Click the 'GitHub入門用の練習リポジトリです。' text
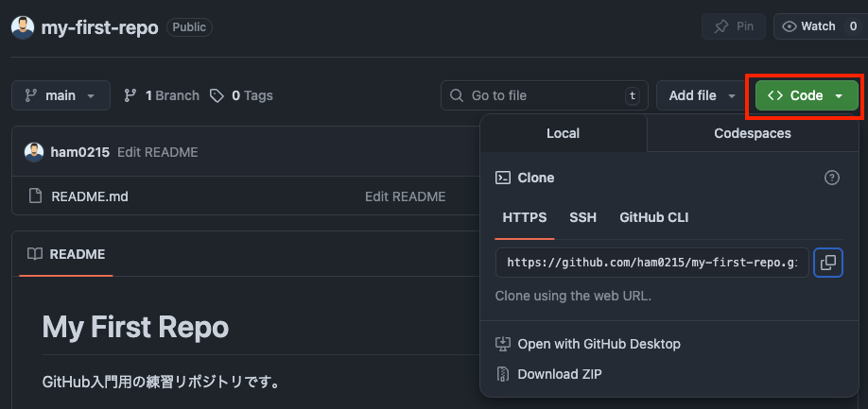Screen dimensions: 868x409 pyautogui.click(x=161, y=382)
